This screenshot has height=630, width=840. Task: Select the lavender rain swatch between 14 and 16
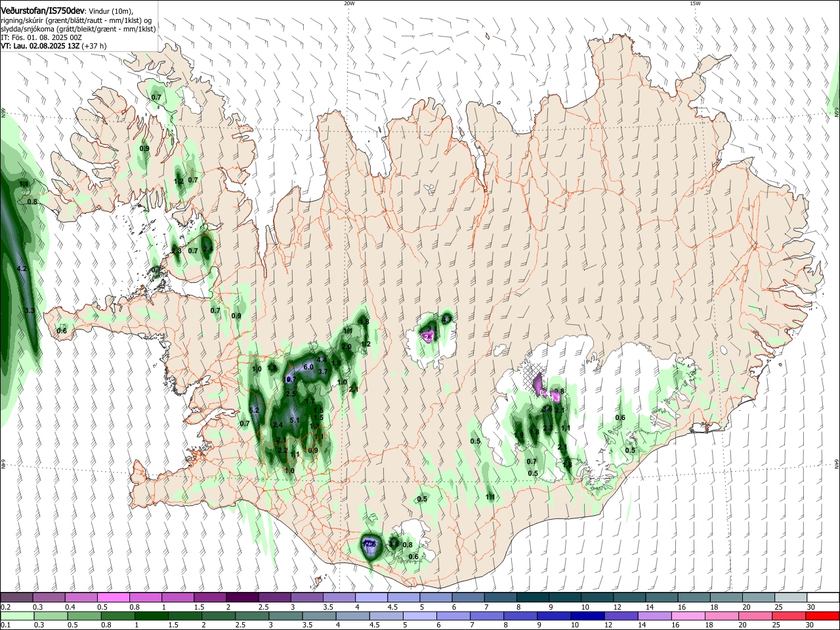[654, 616]
